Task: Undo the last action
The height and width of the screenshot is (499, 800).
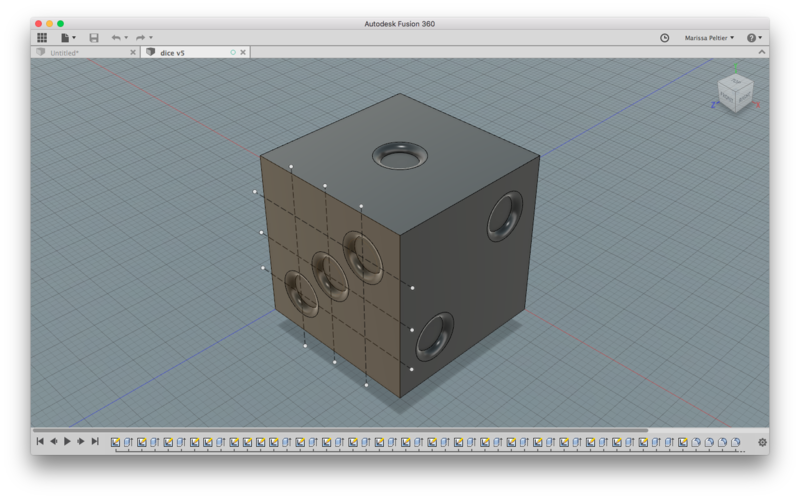Action: [117, 37]
